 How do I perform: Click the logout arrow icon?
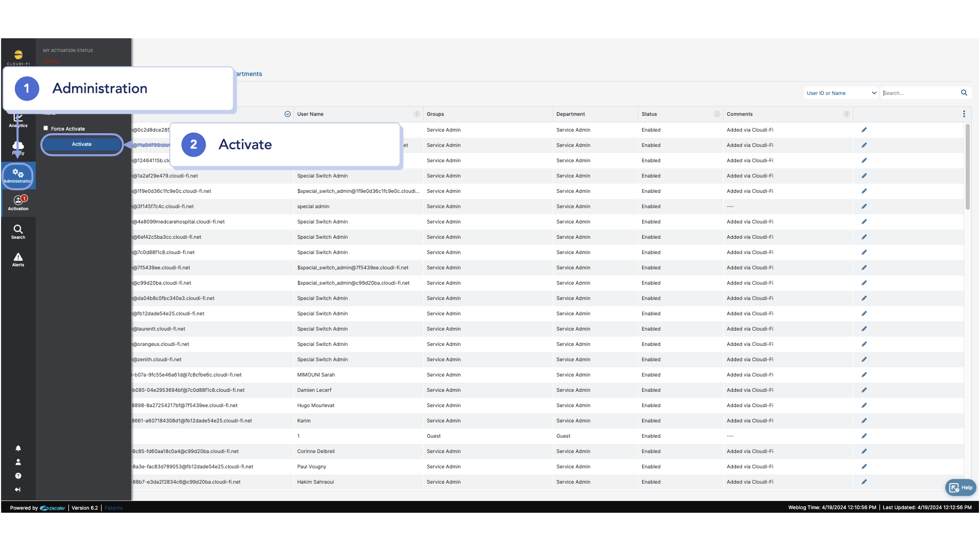18,490
